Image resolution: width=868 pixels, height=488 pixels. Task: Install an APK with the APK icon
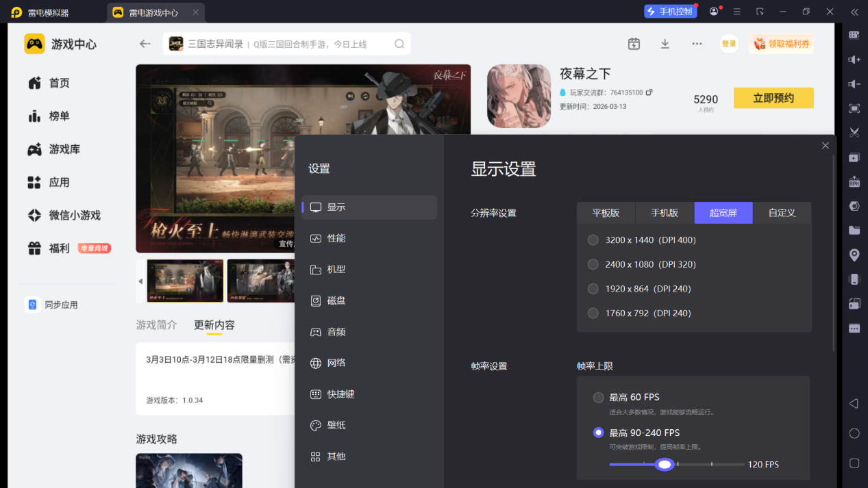click(854, 181)
